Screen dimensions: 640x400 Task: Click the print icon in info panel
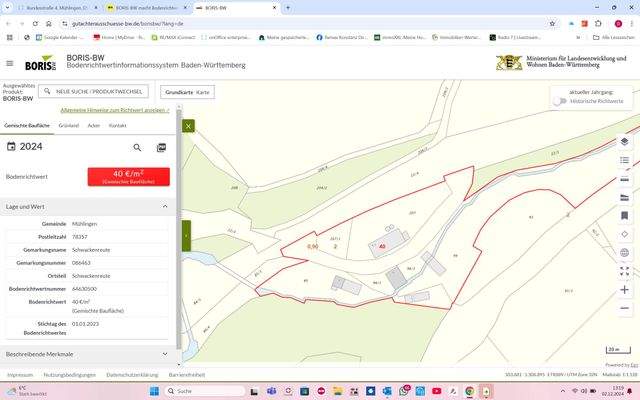point(161,147)
